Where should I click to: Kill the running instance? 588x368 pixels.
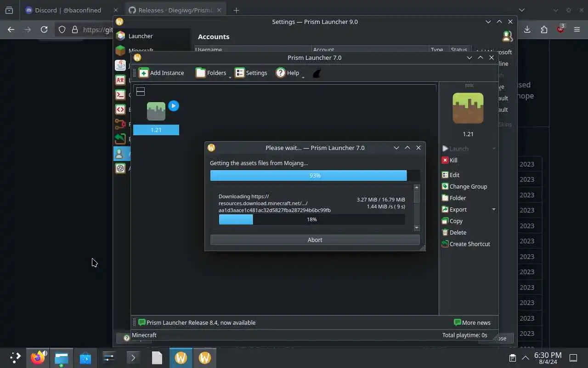450,160
